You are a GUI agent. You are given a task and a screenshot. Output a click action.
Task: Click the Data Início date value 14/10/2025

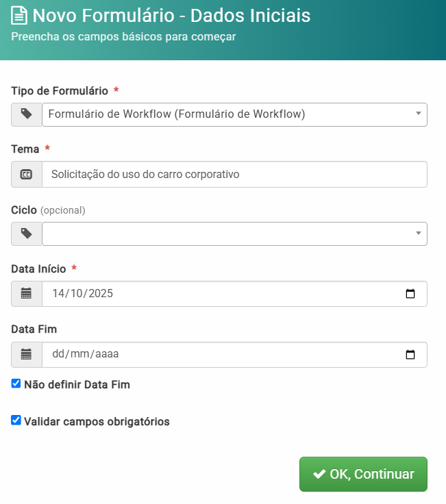click(x=82, y=294)
